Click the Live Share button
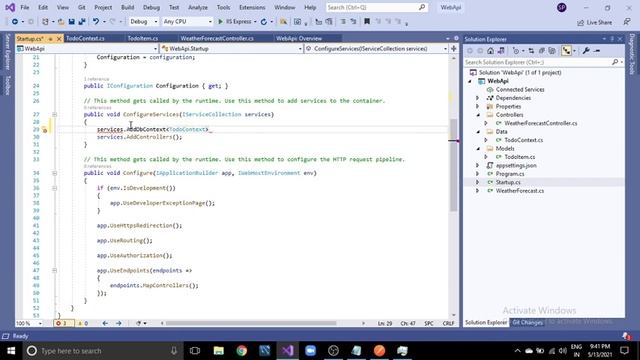Image resolution: width=640 pixels, height=360 pixels. tap(595, 22)
